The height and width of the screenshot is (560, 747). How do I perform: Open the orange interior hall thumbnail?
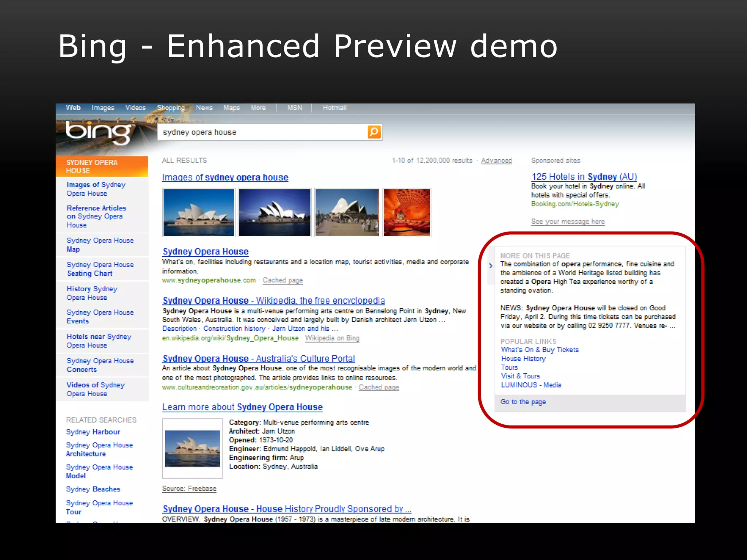tap(407, 213)
